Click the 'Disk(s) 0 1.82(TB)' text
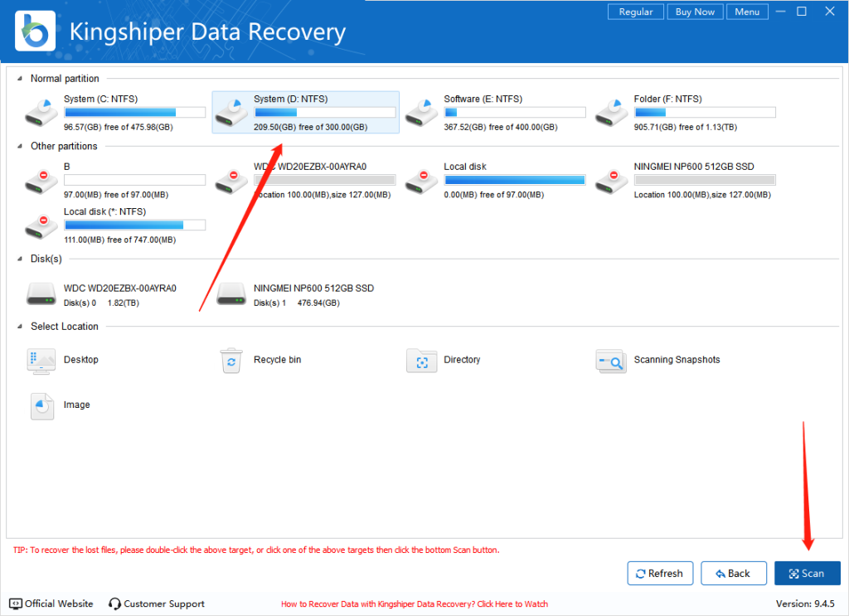The width and height of the screenshot is (849, 616). pyautogui.click(x=101, y=303)
